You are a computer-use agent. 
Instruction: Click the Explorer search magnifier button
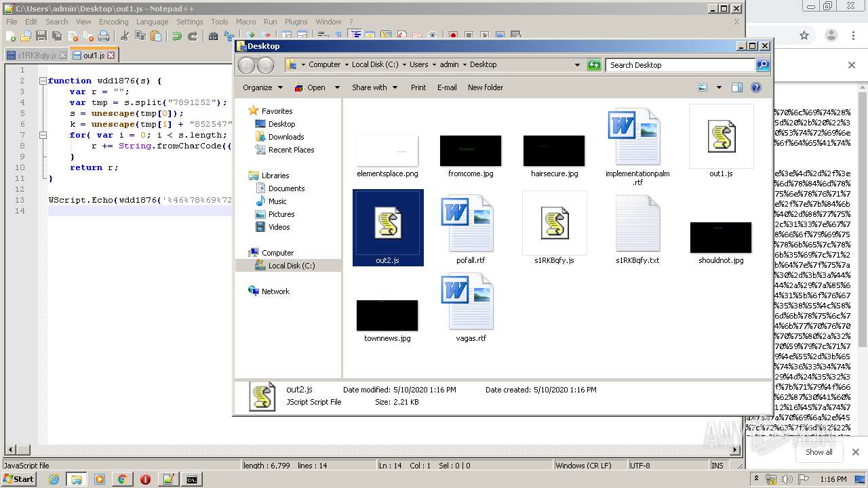pyautogui.click(x=763, y=65)
